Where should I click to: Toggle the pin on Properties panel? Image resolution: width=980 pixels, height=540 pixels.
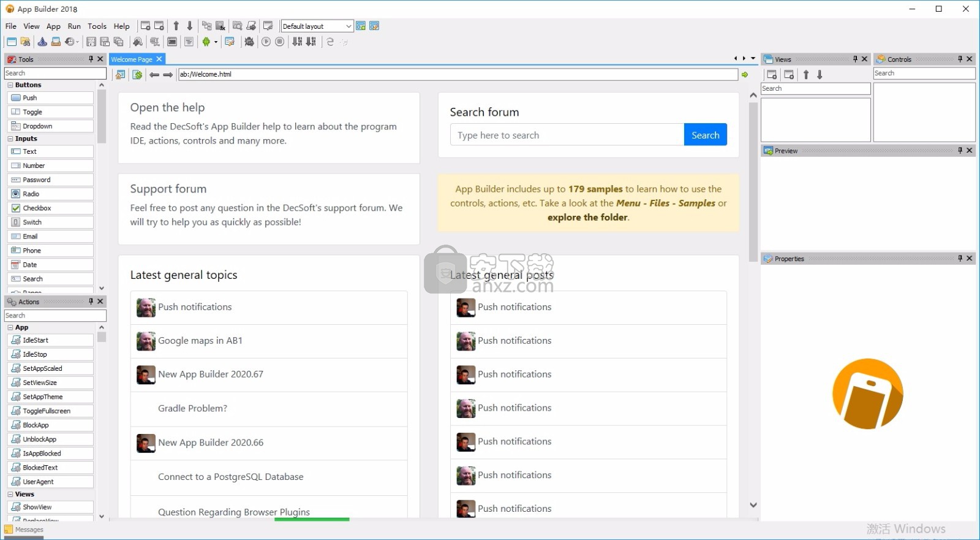point(960,258)
